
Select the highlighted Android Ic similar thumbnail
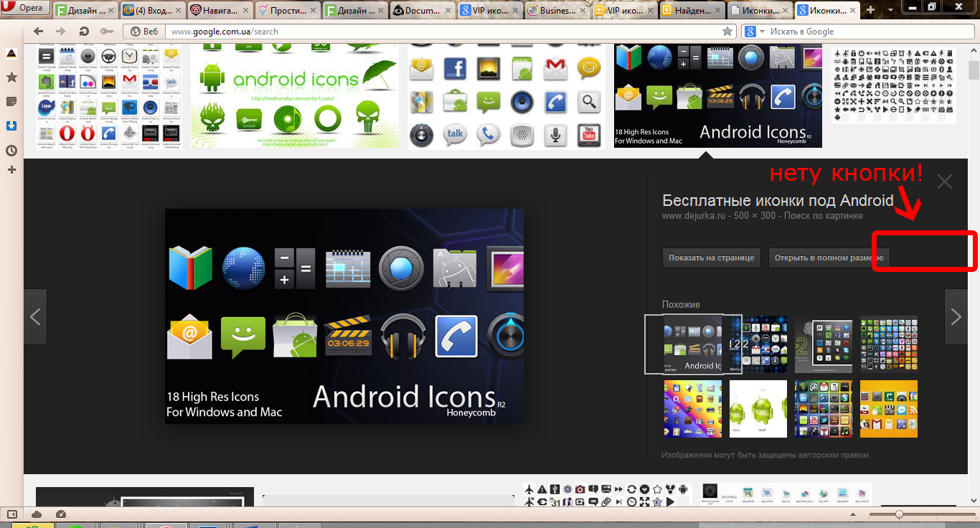tap(693, 344)
